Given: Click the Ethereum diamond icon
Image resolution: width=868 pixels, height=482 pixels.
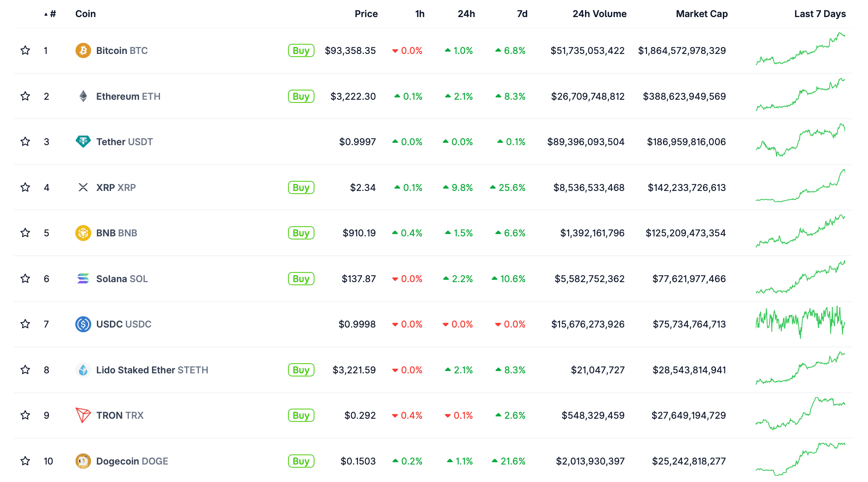Looking at the screenshot, I should [x=83, y=96].
